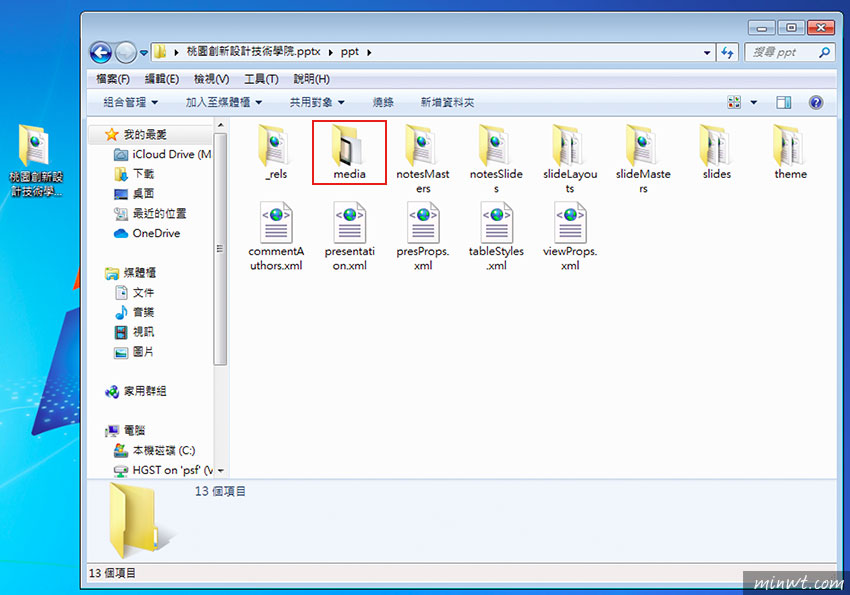Open the 編輯(E) menu
This screenshot has width=850, height=595.
(162, 79)
